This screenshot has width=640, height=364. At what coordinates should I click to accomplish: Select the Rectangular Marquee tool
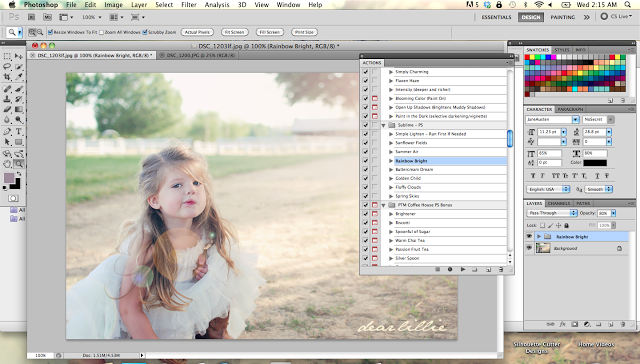click(7, 56)
